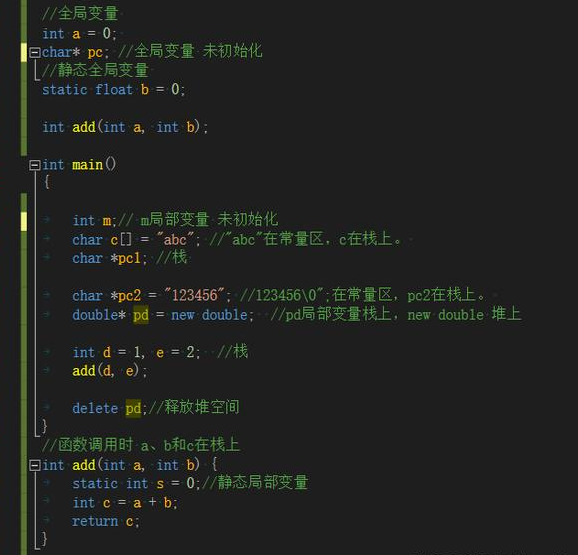The height and width of the screenshot is (555, 578).
Task: Click the comment '//静态局部变量'
Action: [x=255, y=483]
